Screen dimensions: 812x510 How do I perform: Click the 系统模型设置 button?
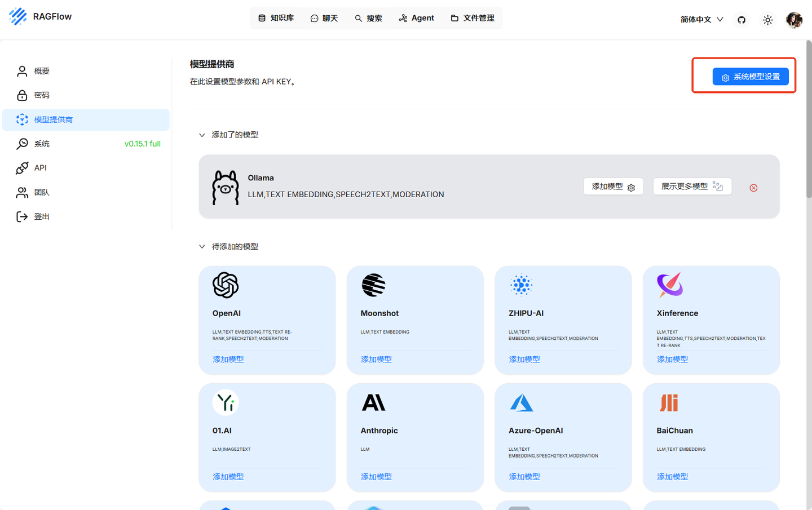tap(751, 77)
